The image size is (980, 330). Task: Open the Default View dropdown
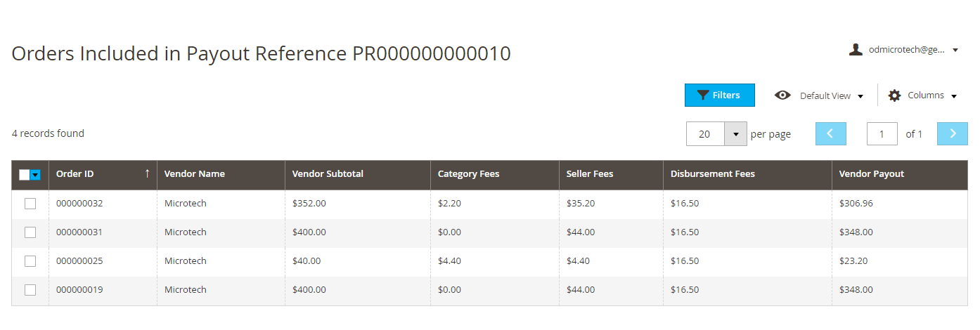click(819, 95)
